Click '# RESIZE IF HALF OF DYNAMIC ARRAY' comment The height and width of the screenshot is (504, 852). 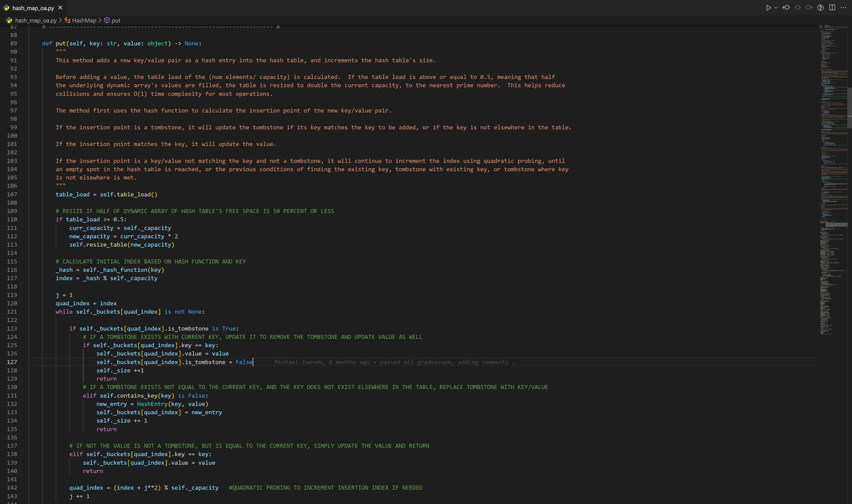pyautogui.click(x=195, y=211)
